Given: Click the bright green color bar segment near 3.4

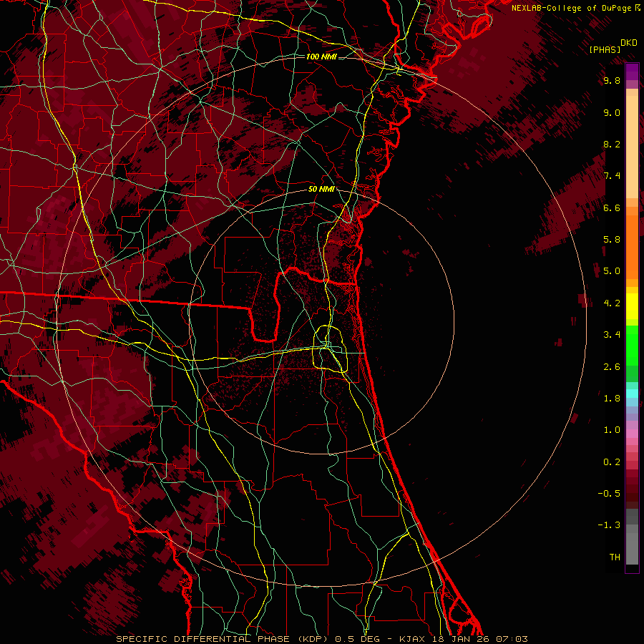Looking at the screenshot, I should (x=632, y=345).
